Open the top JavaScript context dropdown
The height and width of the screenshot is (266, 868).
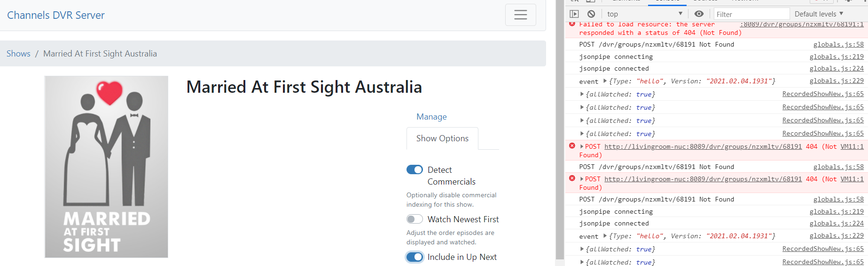(x=644, y=14)
